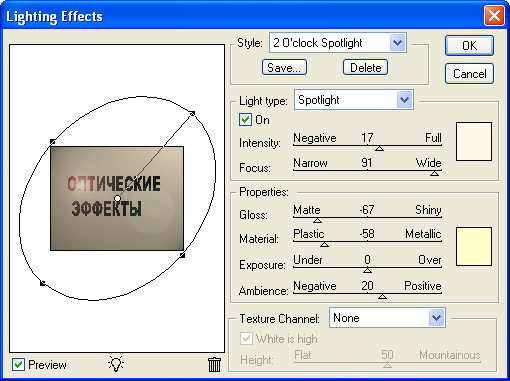
Task: Click the Cancel button
Action: [469, 73]
